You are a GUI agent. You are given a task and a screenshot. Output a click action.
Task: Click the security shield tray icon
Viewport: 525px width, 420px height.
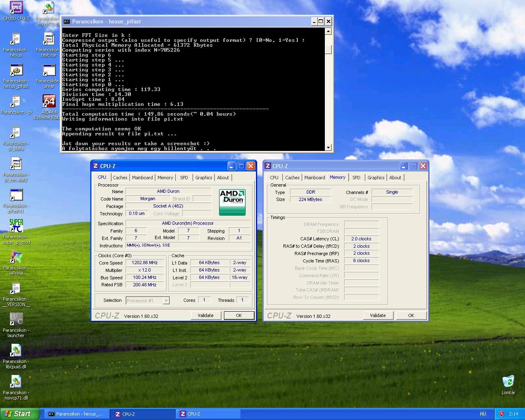(x=501, y=414)
